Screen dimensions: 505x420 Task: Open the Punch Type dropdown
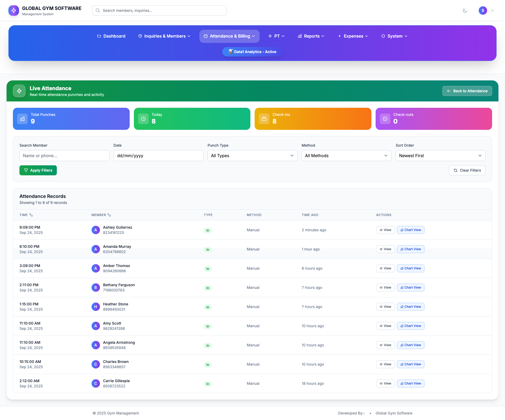[252, 156]
